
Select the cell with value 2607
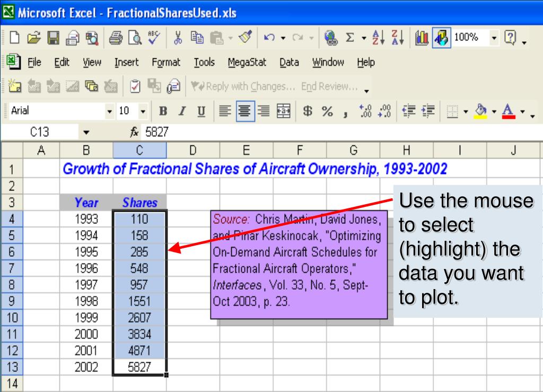click(x=139, y=318)
